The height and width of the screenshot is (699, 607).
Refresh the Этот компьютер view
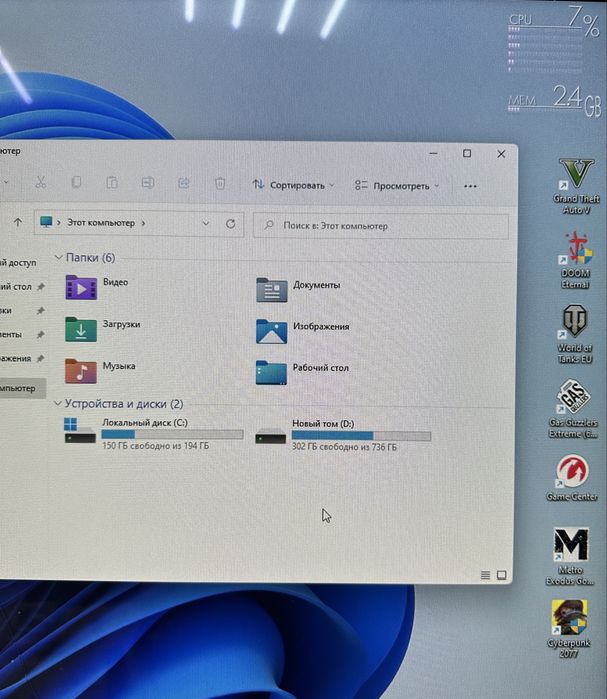(230, 224)
